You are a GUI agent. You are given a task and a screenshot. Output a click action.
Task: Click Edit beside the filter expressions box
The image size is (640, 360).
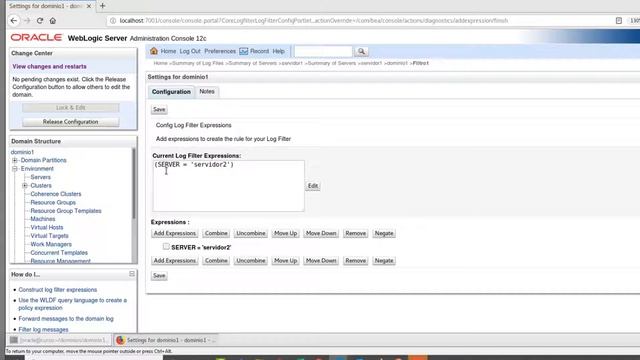313,186
